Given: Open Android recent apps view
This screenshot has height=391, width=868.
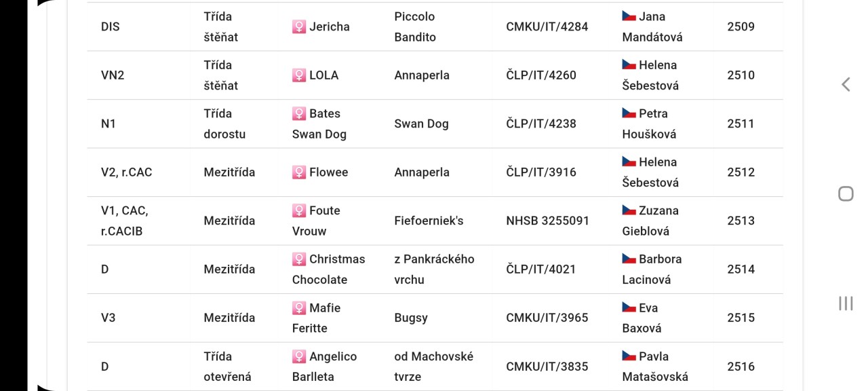Looking at the screenshot, I should 846,303.
